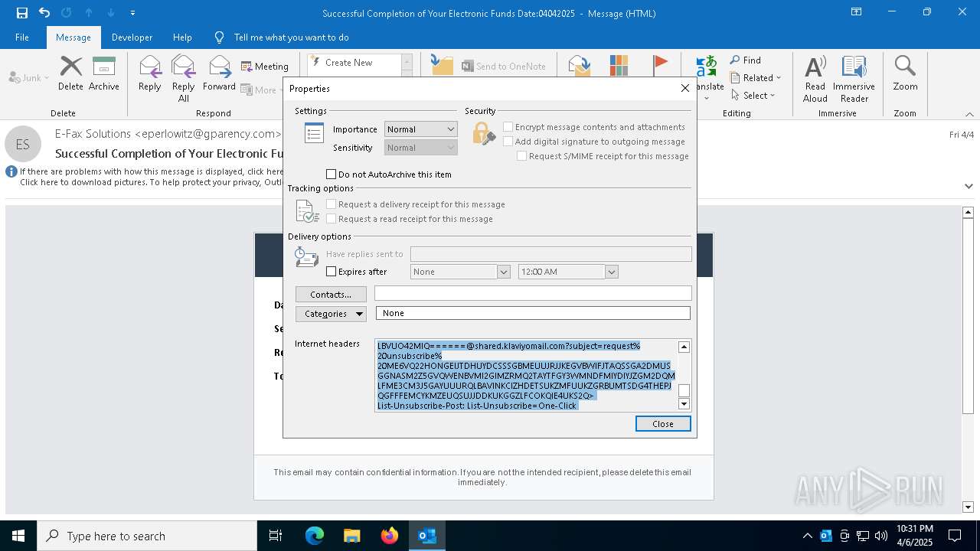Open Zoom dialog

905,73
